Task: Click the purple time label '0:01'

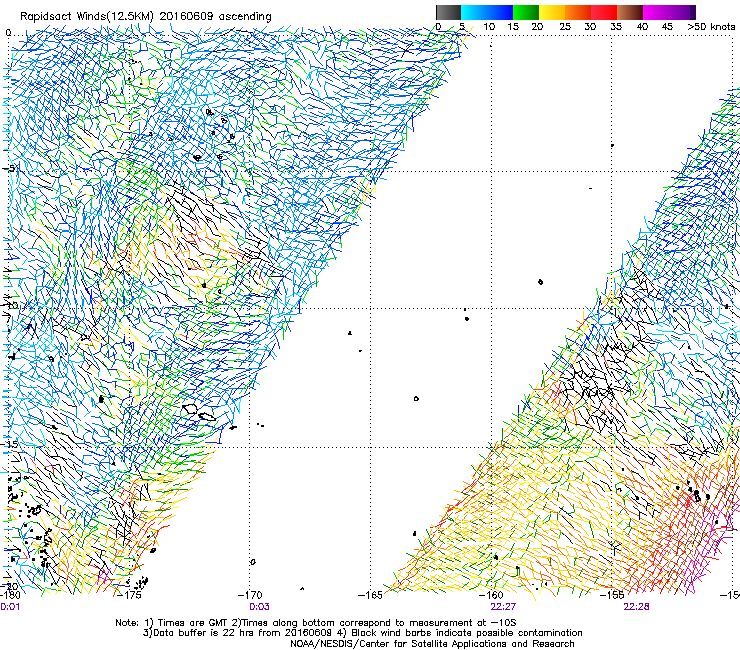Action: pos(10,607)
